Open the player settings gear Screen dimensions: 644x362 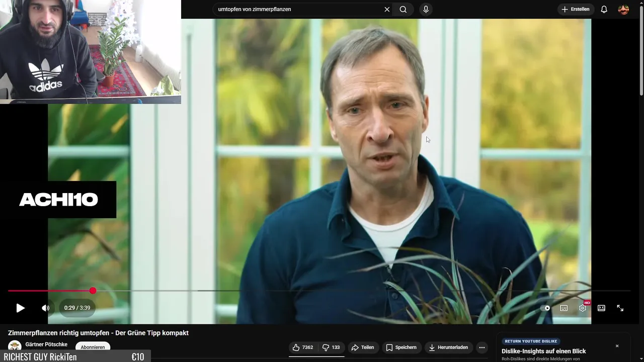pos(583,308)
